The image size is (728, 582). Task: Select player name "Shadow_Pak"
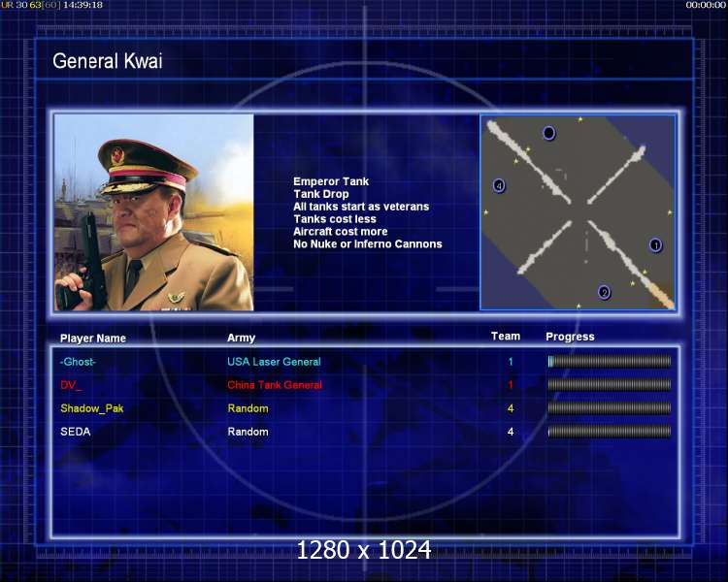pyautogui.click(x=92, y=408)
